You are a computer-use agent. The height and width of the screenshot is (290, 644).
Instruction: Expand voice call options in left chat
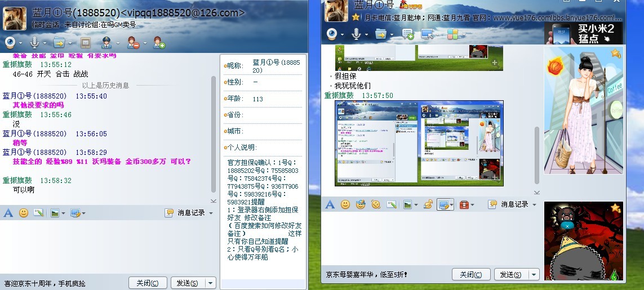(45, 43)
